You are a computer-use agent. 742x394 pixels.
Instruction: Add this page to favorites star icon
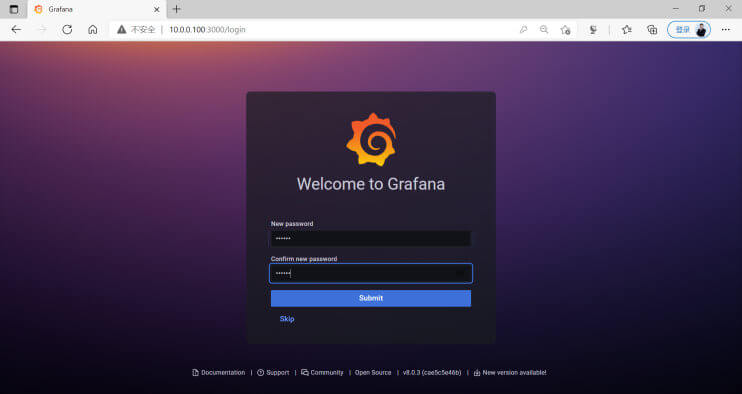coord(565,29)
